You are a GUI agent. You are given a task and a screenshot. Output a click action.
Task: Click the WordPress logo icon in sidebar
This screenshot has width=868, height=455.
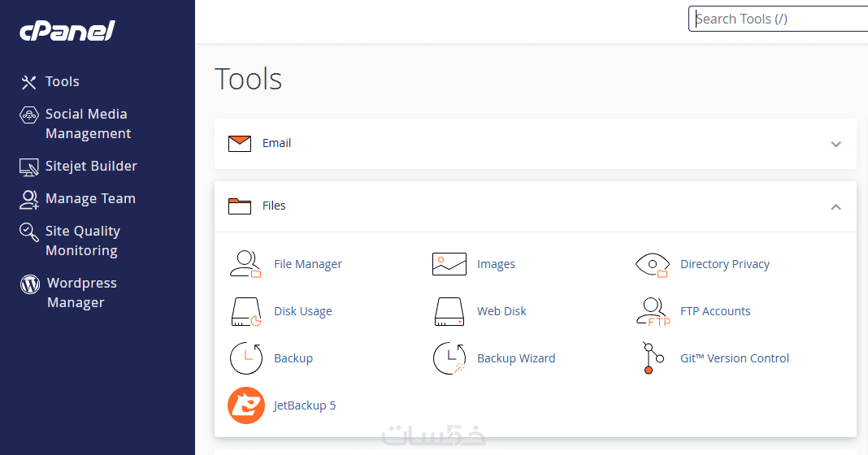[30, 284]
